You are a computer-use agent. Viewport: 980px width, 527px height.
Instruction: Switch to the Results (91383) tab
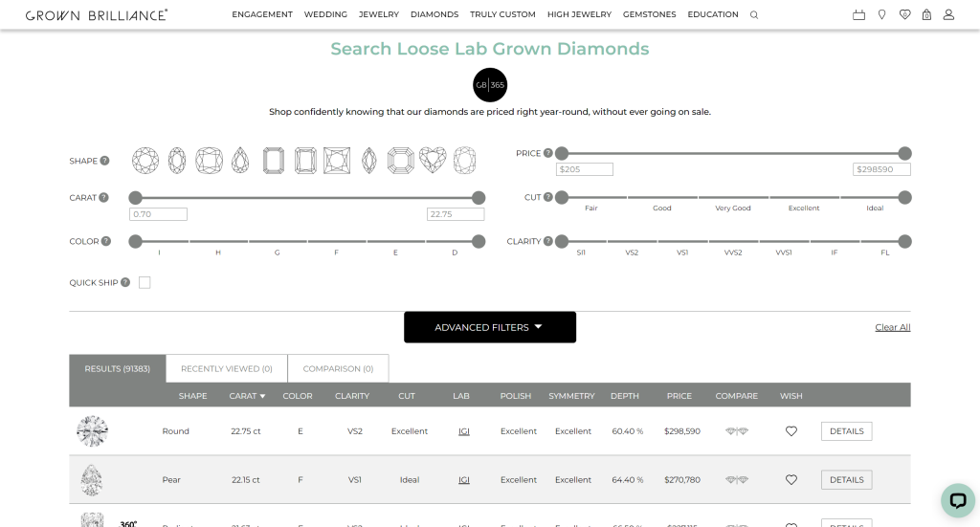[x=118, y=368]
